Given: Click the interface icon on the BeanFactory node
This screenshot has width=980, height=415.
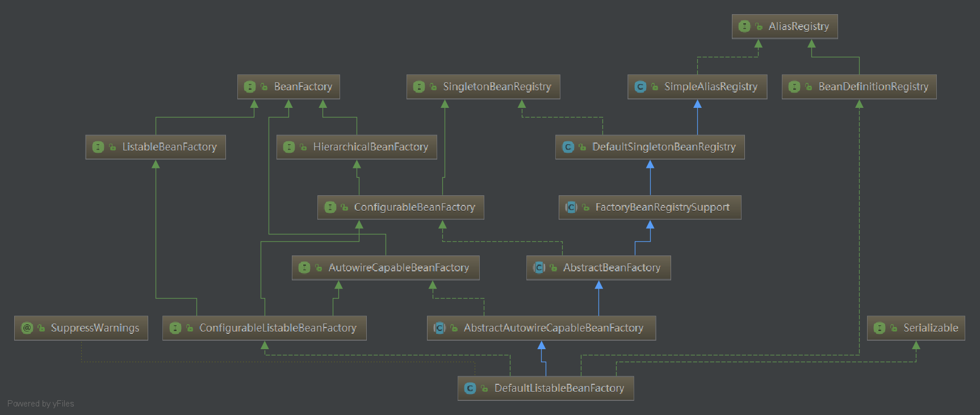Looking at the screenshot, I should pyautogui.click(x=250, y=86).
